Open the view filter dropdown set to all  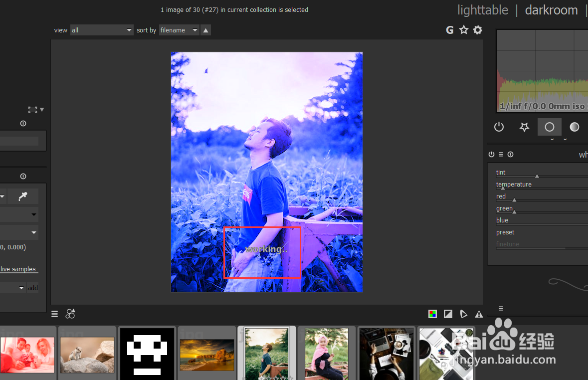point(102,30)
